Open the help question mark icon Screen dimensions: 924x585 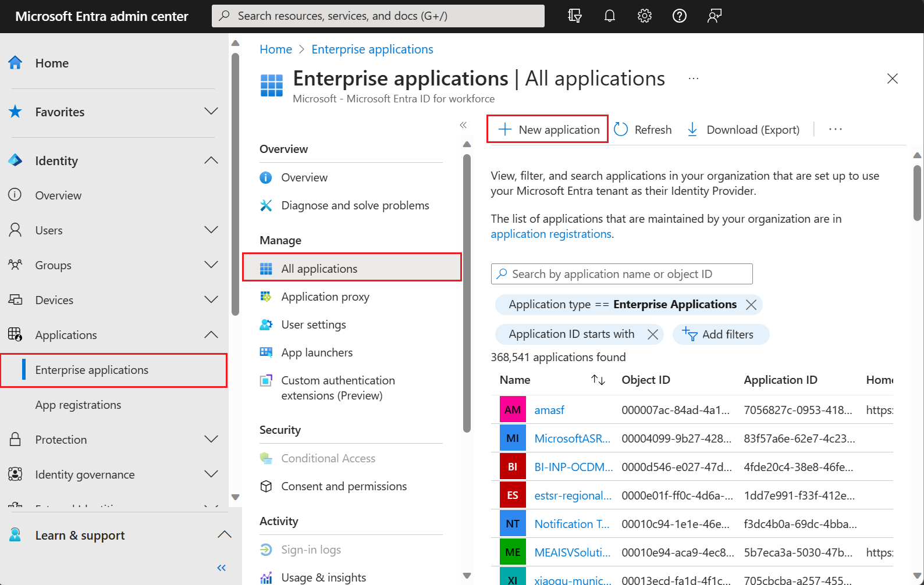[680, 16]
